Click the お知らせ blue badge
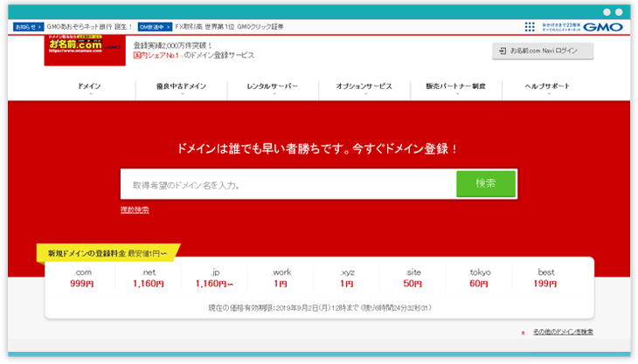 click(x=28, y=27)
